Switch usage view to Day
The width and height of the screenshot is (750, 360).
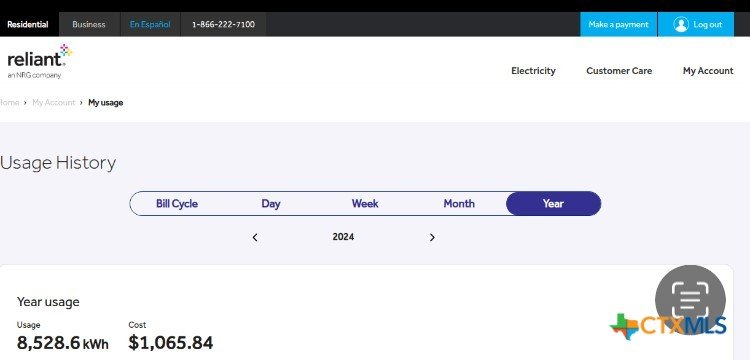(271, 204)
